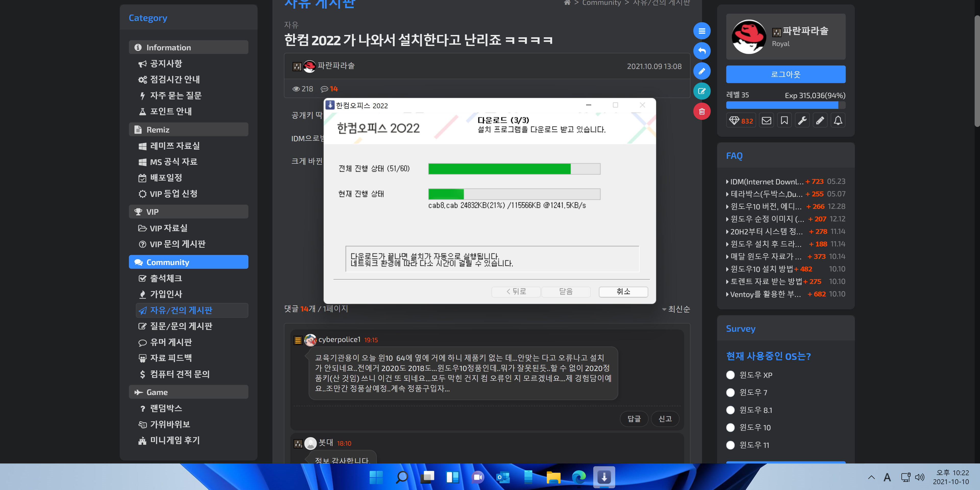Screen dimensions: 980x490
Task: Go to 자유/건의 게시판 in sidebar
Action: 192,310
